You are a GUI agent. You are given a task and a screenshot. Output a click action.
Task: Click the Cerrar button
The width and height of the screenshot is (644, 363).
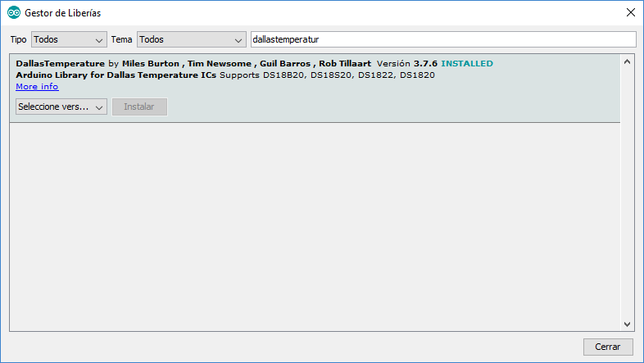608,347
